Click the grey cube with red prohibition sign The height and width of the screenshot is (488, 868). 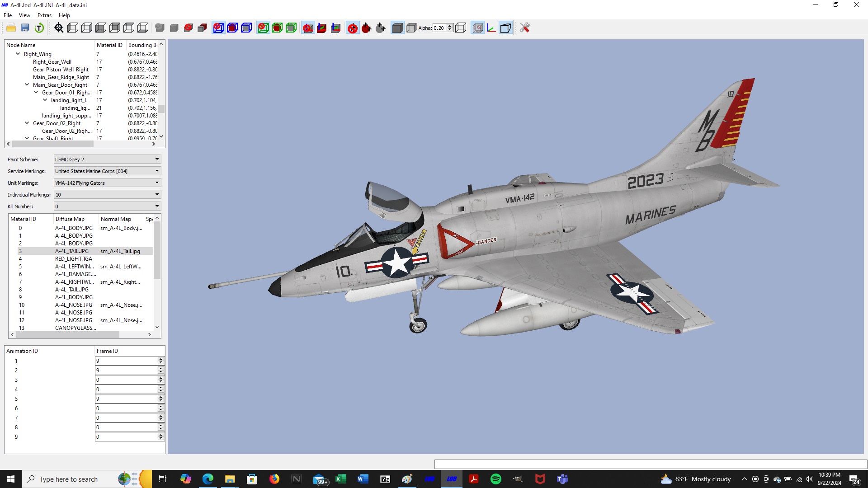click(x=189, y=28)
